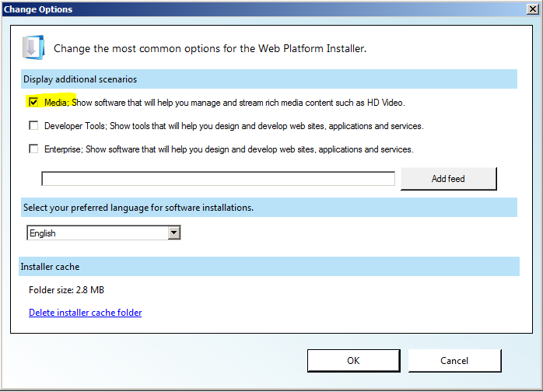Select the Enterprise description label
The image size is (543, 392).
[x=229, y=149]
